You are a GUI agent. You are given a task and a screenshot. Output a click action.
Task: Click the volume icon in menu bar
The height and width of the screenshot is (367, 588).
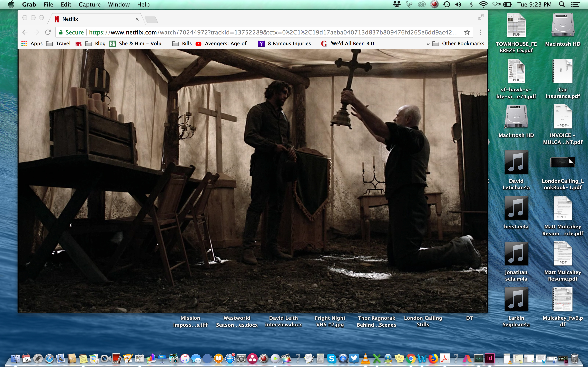458,4
